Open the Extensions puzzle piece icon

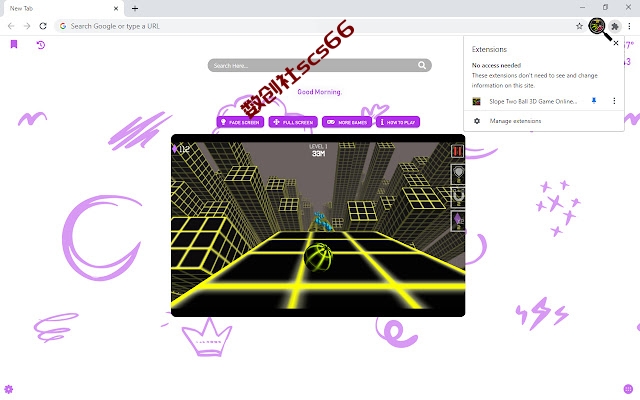point(615,27)
